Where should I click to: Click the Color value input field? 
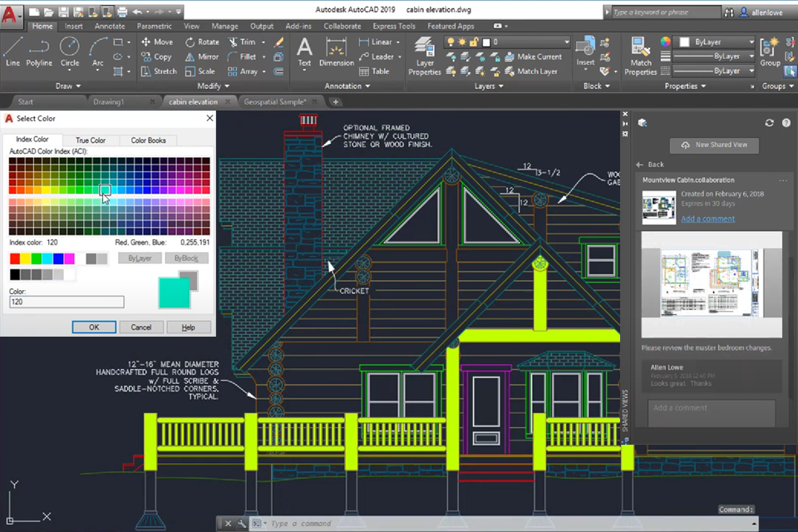(66, 302)
